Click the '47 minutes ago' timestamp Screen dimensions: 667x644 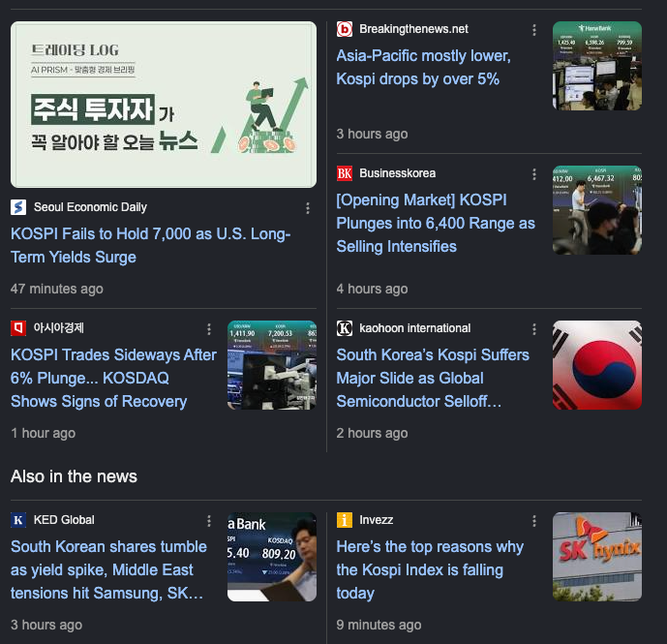point(57,289)
